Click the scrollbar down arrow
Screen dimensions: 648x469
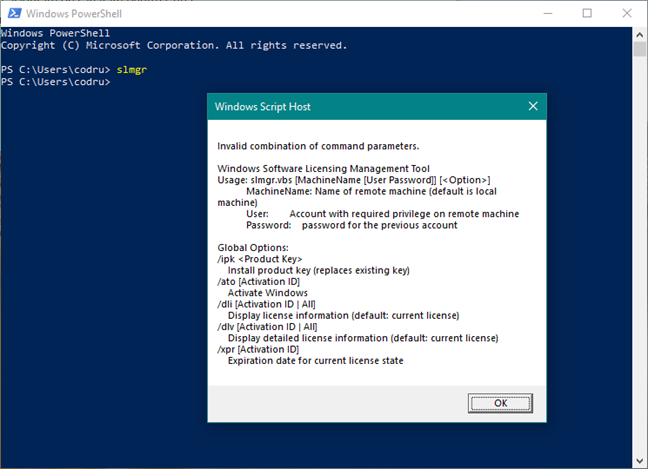point(640,460)
